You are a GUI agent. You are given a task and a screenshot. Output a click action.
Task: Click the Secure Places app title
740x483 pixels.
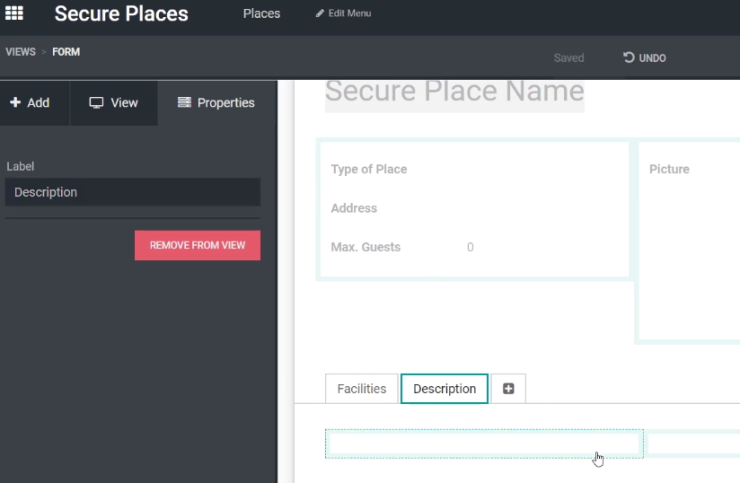coord(121,13)
